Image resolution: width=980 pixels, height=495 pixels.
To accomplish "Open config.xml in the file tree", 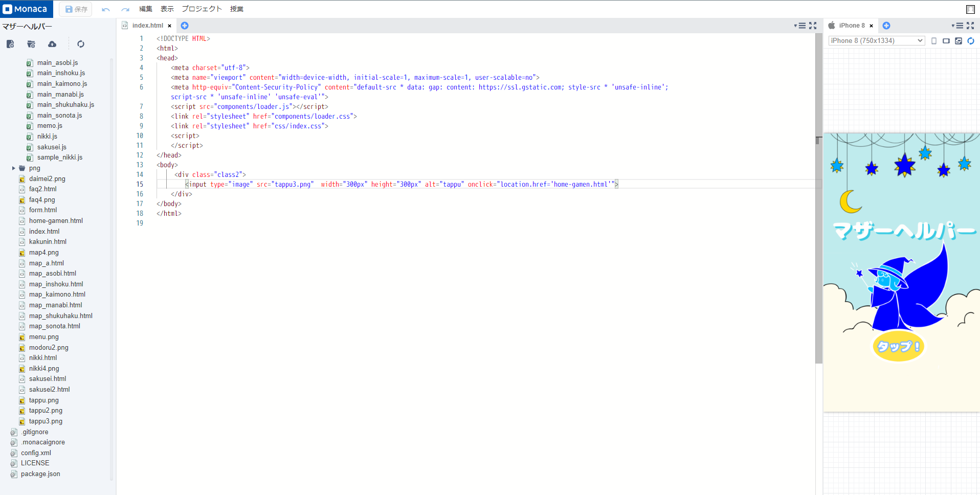I will pyautogui.click(x=36, y=453).
